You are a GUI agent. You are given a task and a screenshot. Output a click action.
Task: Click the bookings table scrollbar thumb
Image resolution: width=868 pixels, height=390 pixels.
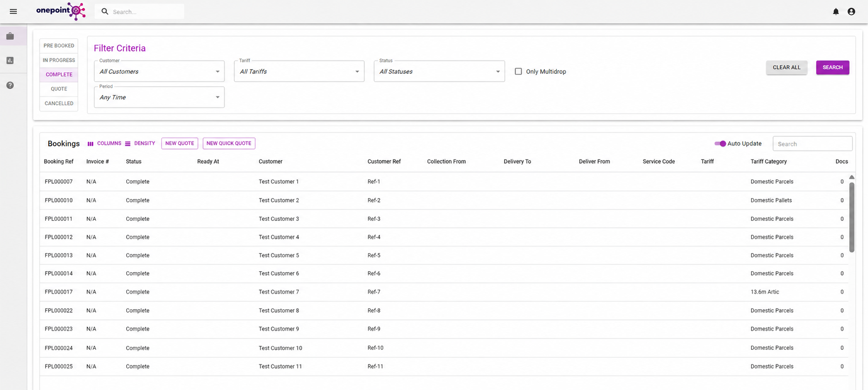(x=852, y=217)
